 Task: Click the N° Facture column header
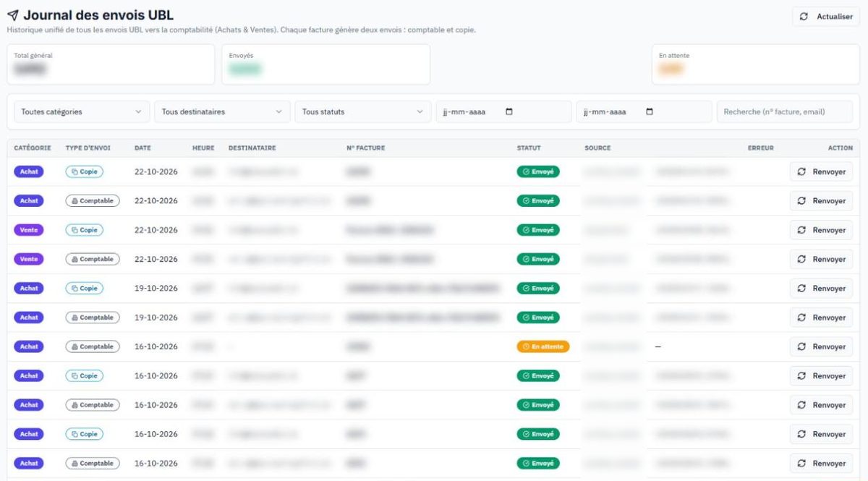pos(366,148)
